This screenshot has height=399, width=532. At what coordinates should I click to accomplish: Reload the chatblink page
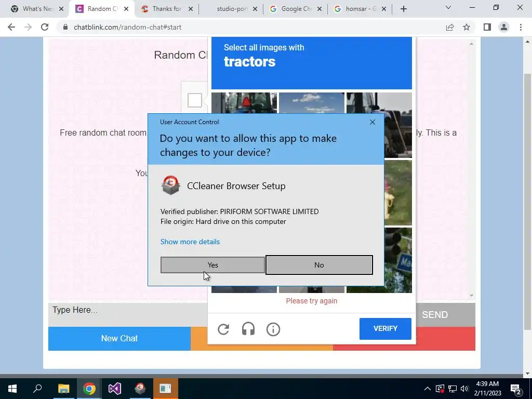pyautogui.click(x=45, y=27)
